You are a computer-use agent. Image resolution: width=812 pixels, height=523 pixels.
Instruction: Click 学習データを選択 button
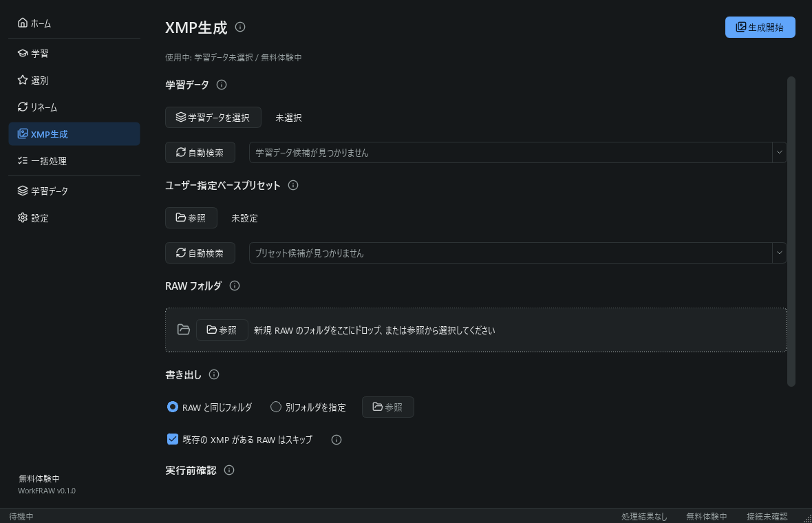213,118
